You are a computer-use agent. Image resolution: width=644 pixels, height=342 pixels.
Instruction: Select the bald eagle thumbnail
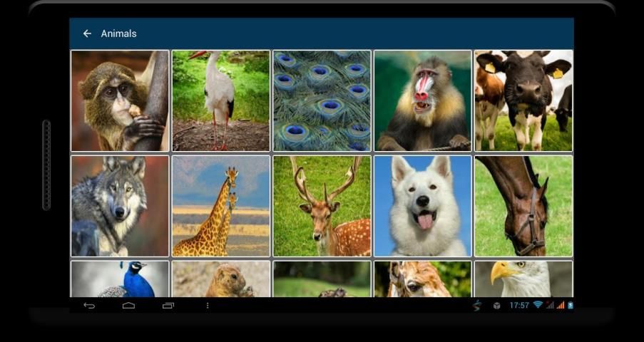point(523,279)
